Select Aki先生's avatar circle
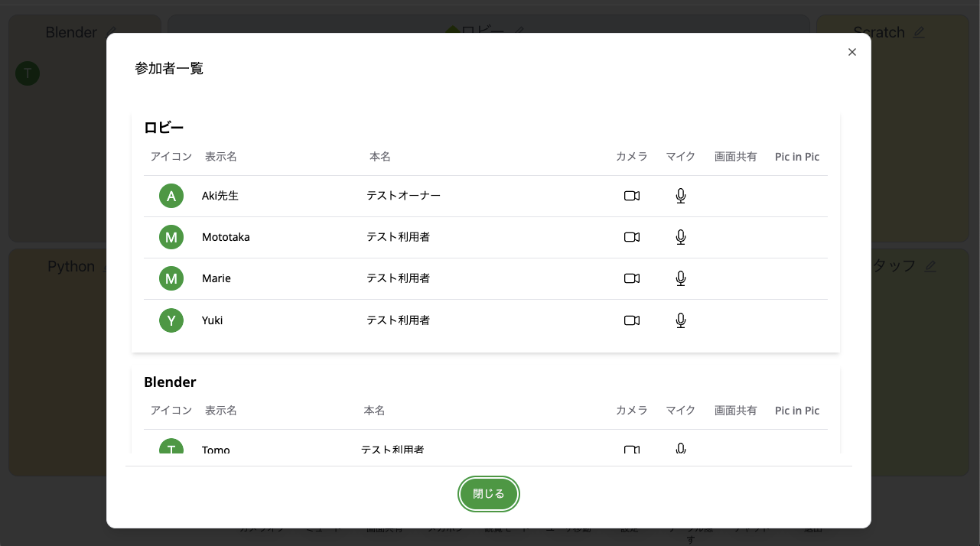The width and height of the screenshot is (980, 546). (x=171, y=196)
